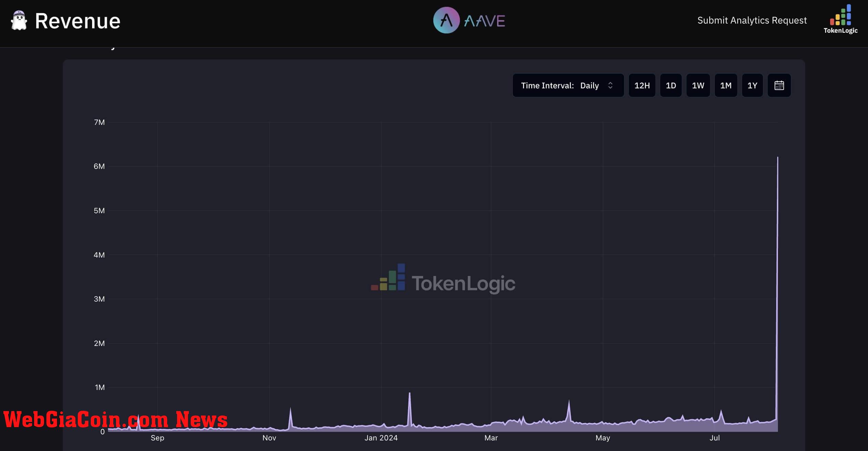Click the Revenue page title
This screenshot has height=451, width=868.
point(78,21)
